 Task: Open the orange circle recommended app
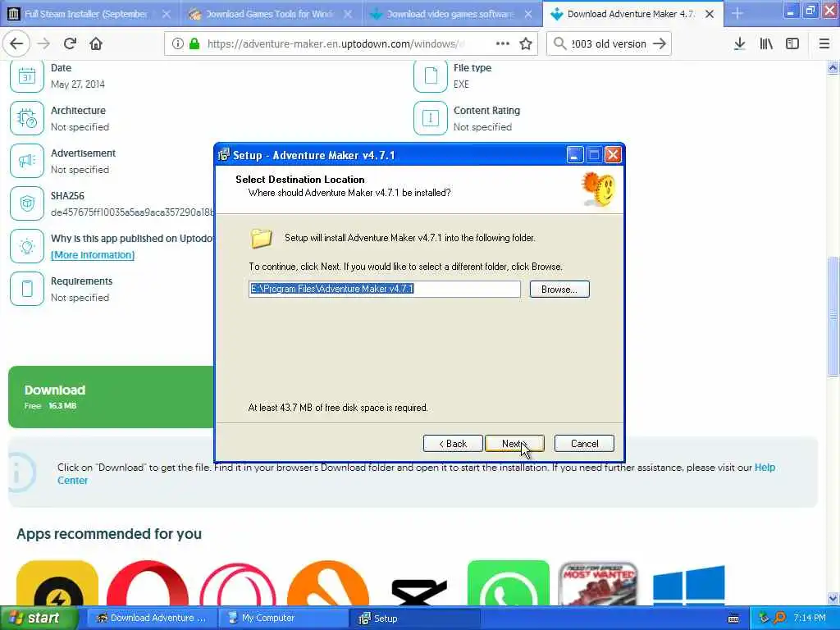(328, 583)
